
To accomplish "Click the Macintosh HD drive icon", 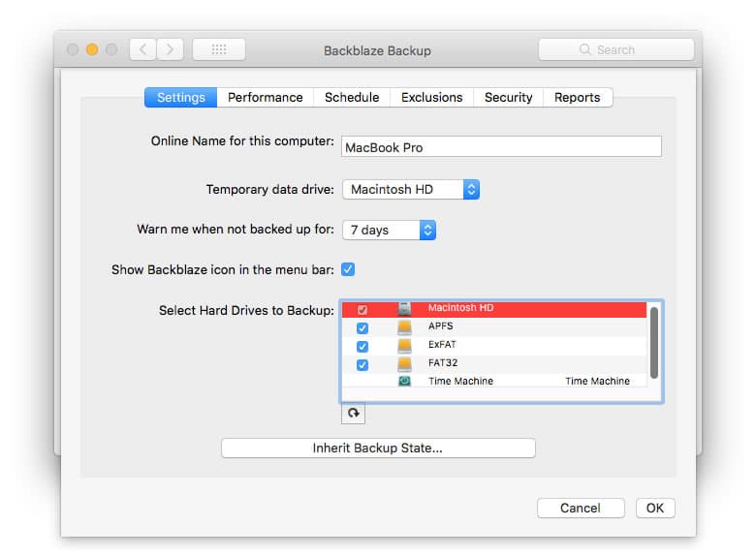I will click(x=404, y=309).
